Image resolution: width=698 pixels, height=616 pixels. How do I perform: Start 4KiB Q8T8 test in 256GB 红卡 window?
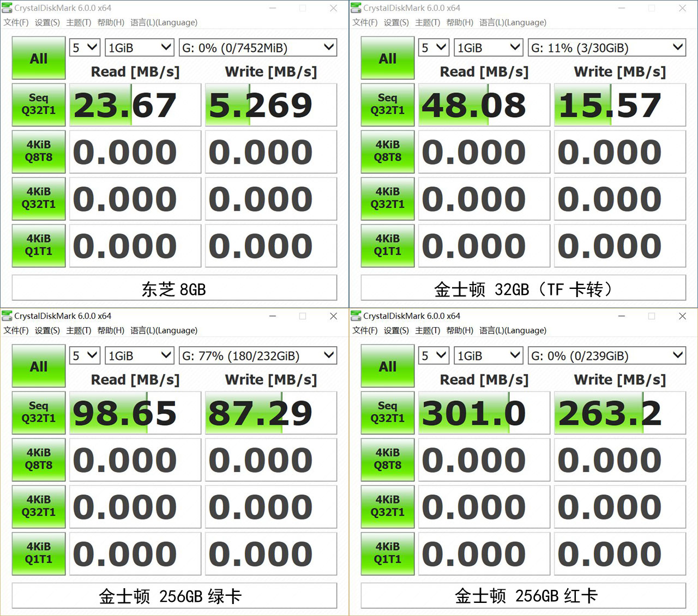point(388,460)
